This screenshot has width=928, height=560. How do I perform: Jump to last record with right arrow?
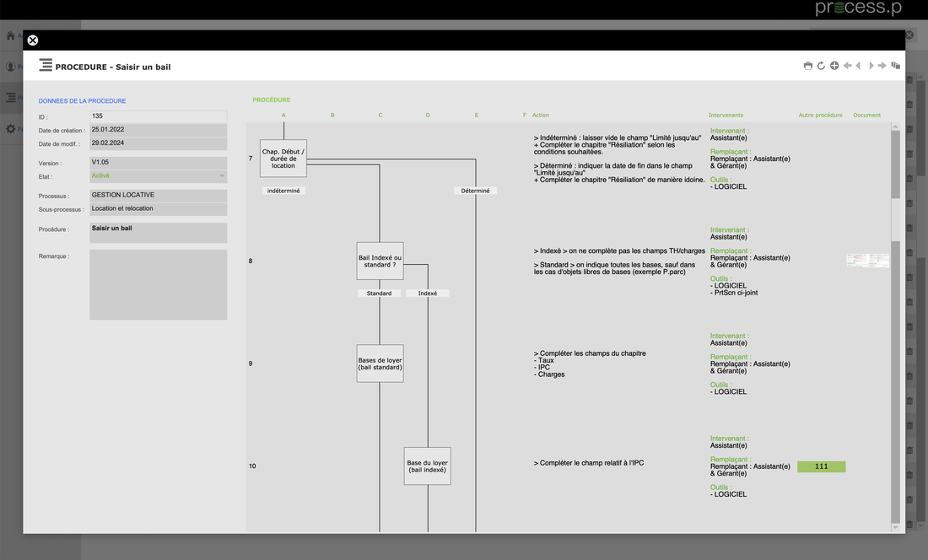tap(882, 66)
